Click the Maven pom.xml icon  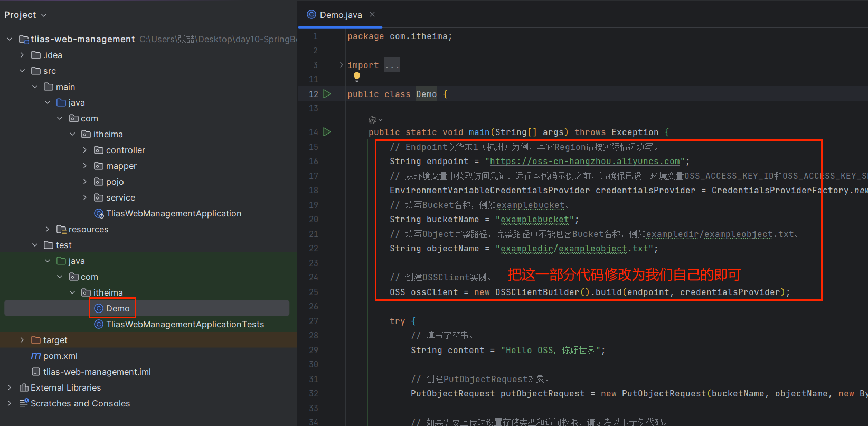click(x=36, y=356)
